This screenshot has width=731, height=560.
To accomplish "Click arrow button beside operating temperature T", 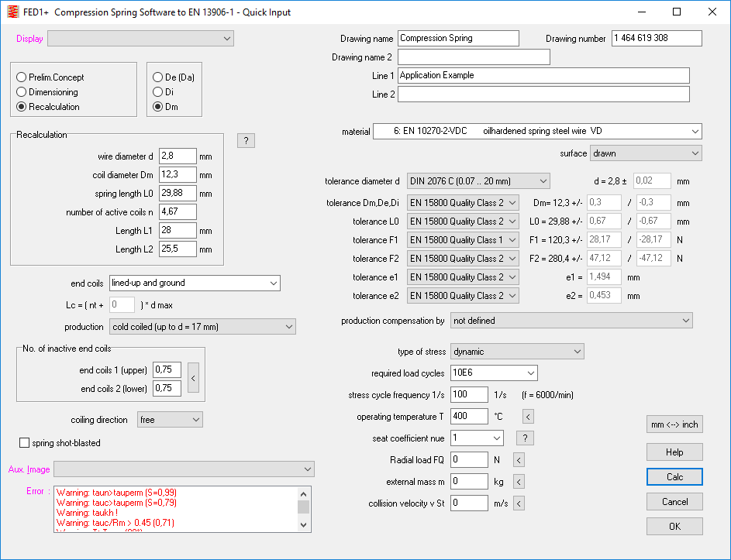I will click(528, 417).
